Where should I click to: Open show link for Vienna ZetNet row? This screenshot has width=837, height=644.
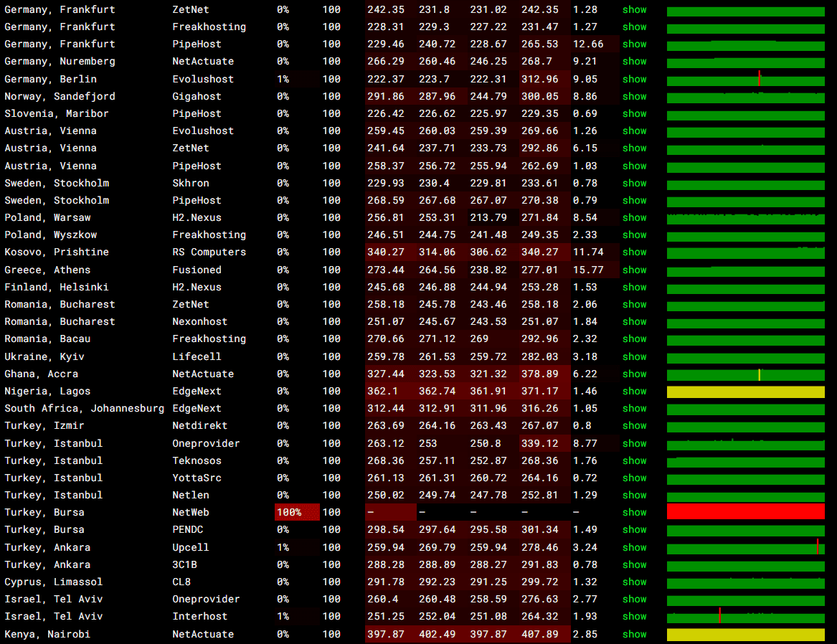point(634,148)
